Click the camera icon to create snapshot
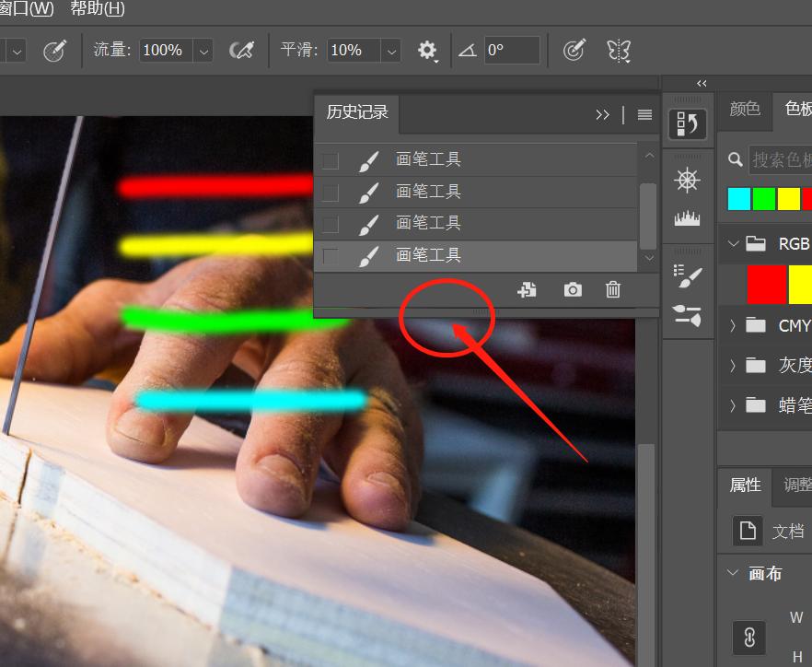Screen dimensions: 812x667 tap(573, 290)
